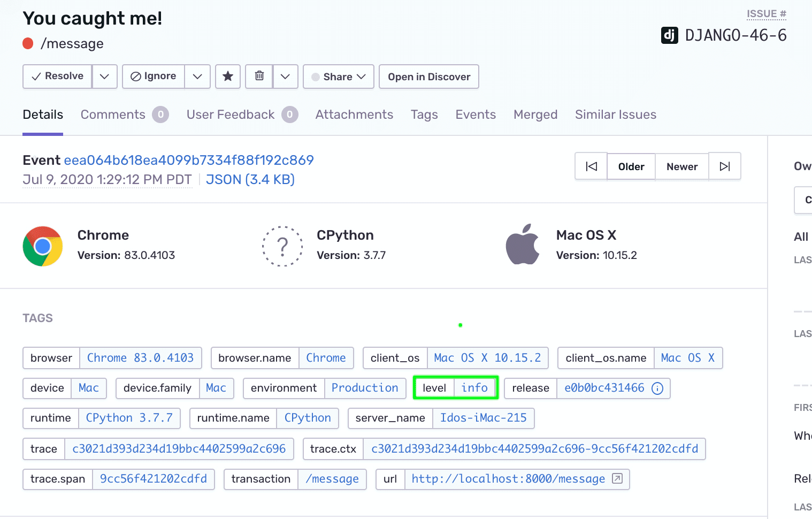Jump to the oldest event using the skip-back icon
The image size is (812, 519).
[x=591, y=166]
